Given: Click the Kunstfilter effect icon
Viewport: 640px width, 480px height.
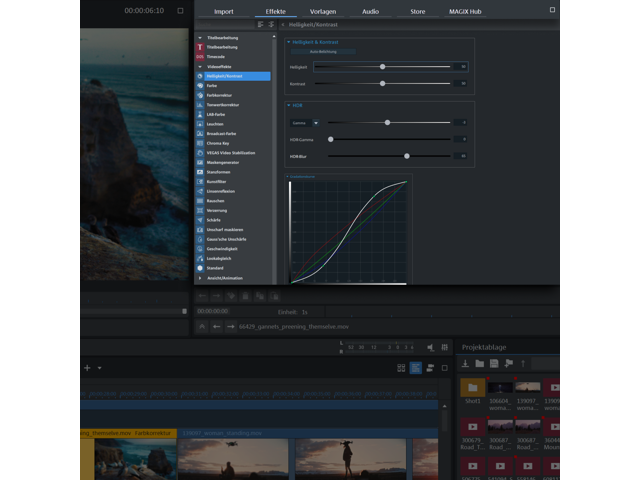Looking at the screenshot, I should (200, 181).
